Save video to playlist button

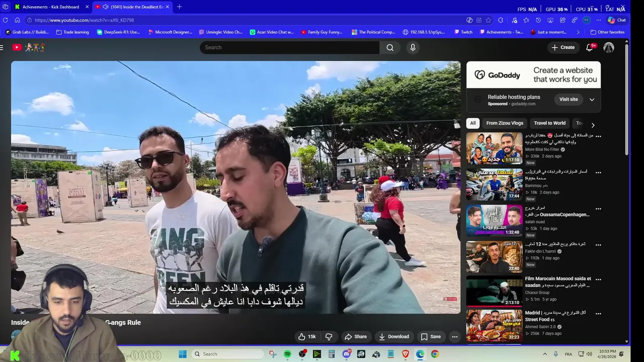[431, 337]
